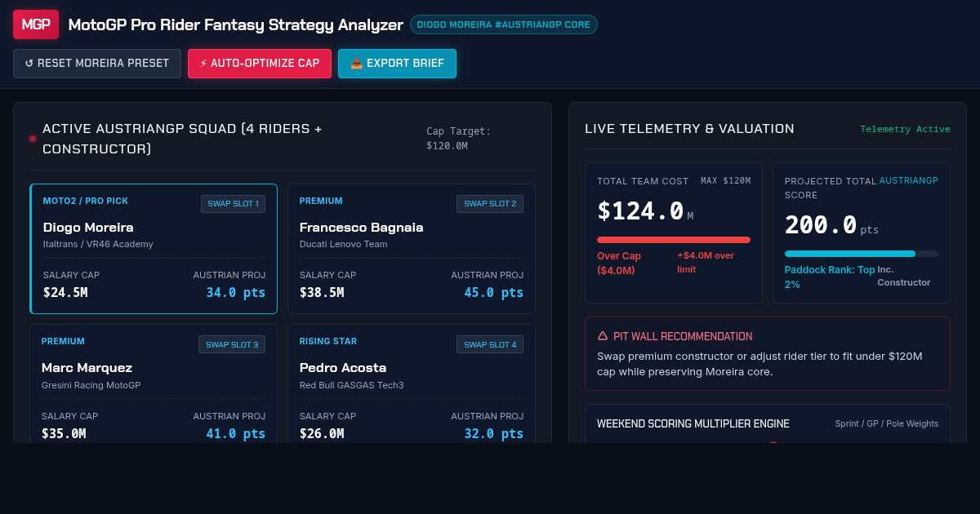Click the red over-cap cost bar
This screenshot has height=514, width=980.
674,240
